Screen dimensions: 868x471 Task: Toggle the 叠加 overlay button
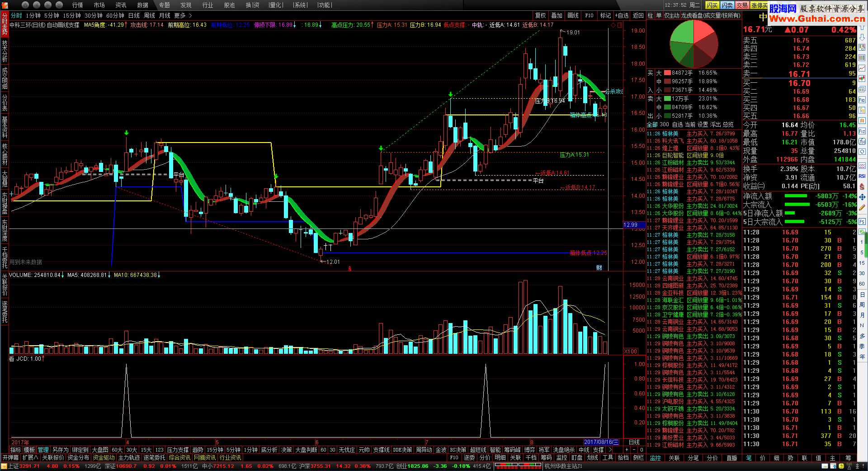click(557, 15)
